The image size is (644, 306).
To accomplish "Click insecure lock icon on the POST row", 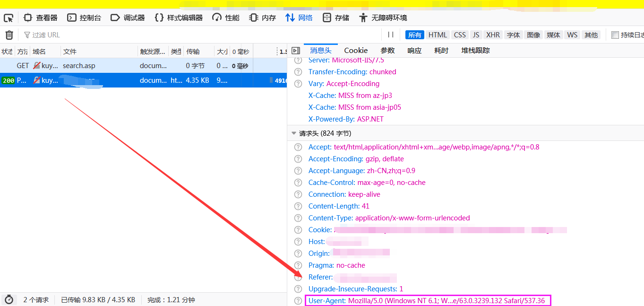I will click(36, 80).
